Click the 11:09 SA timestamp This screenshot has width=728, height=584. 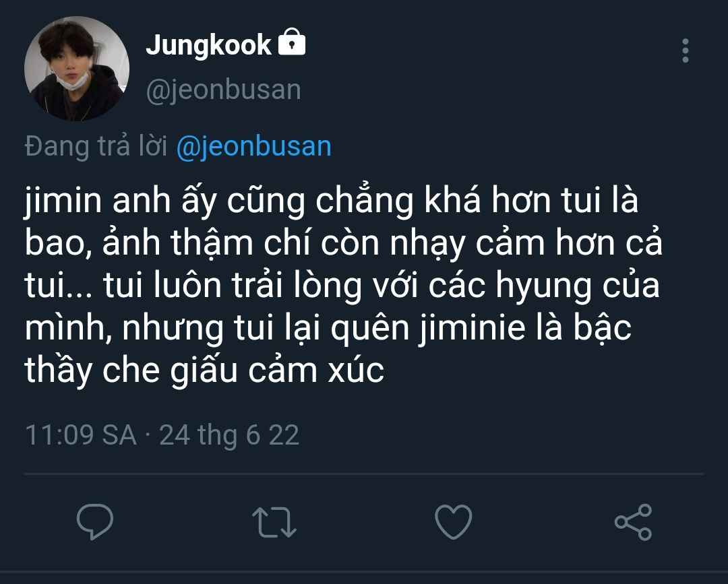point(80,435)
